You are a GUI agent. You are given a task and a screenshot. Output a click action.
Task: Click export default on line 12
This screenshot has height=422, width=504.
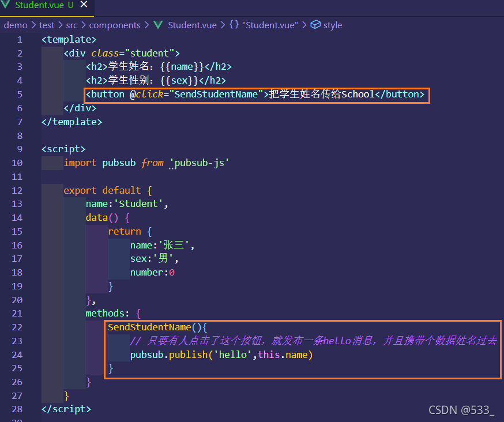[x=102, y=191]
